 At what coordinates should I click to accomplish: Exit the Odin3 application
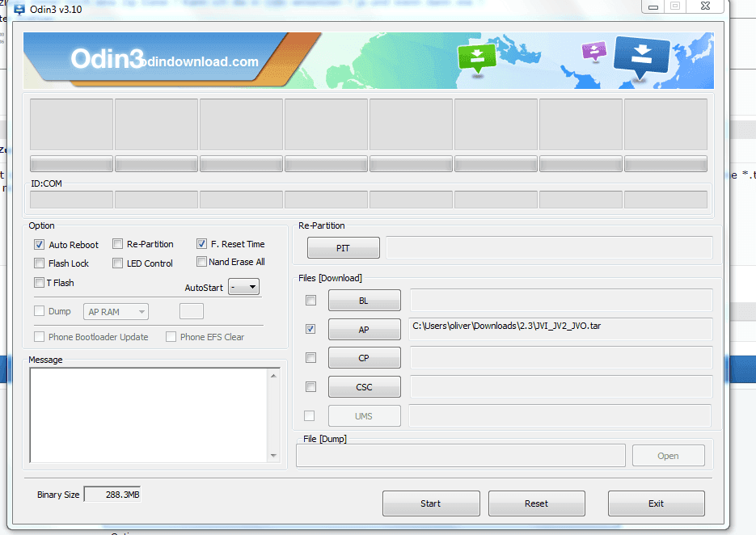[x=657, y=503]
